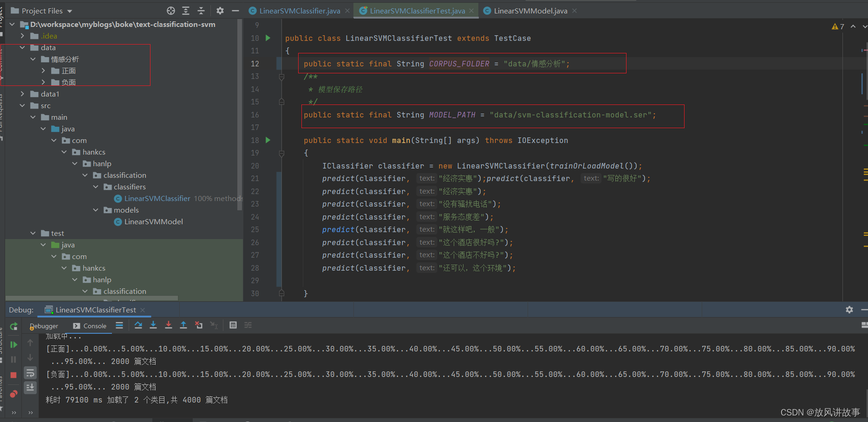Expand the 正面 folder

43,71
